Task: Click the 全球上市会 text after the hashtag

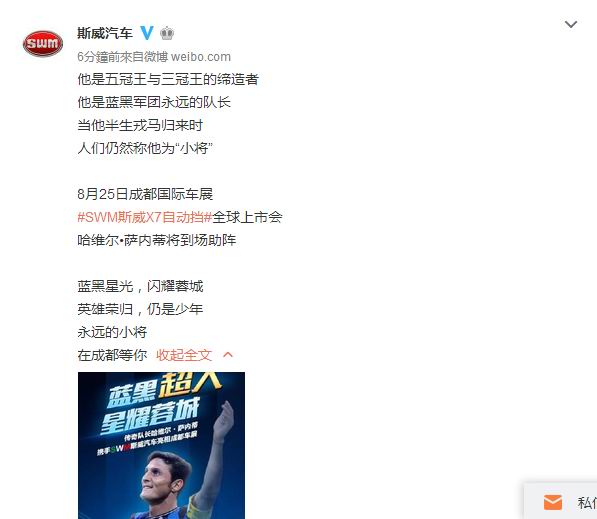Action: 247,217
